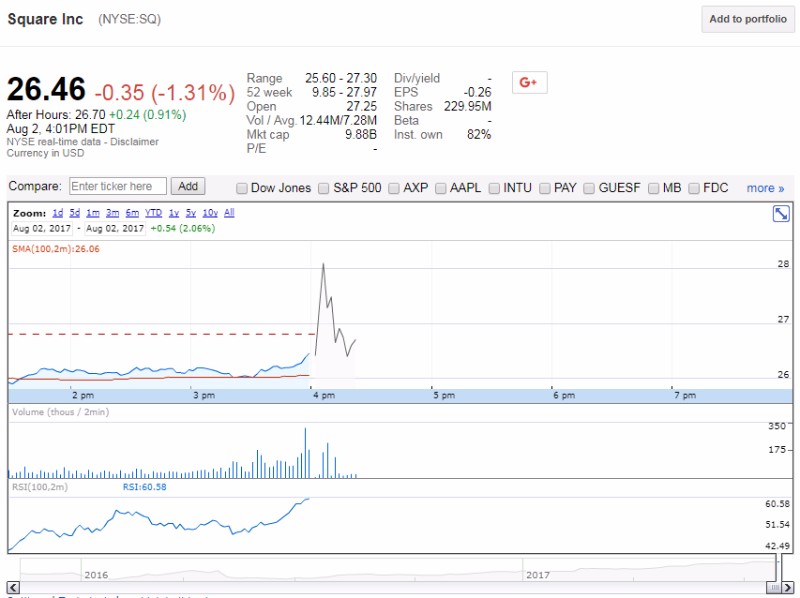Enable GUESF comparison checkbox
This screenshot has height=598, width=800.
tap(589, 188)
